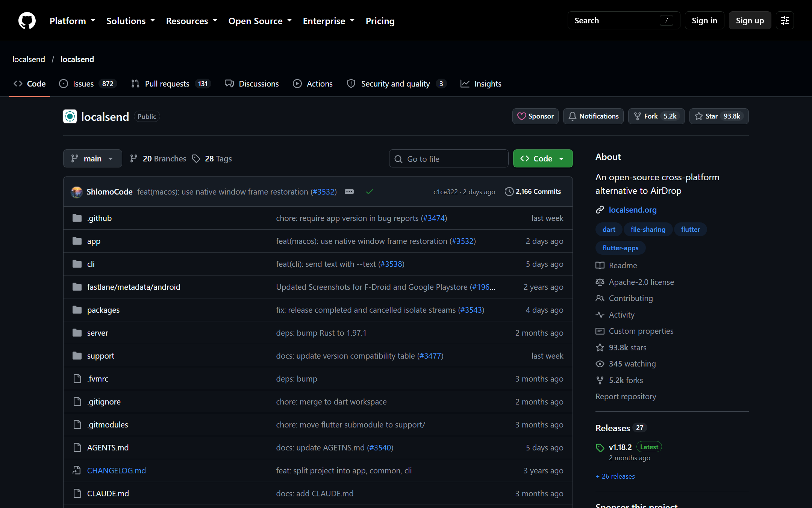This screenshot has height=508, width=812.
Task: Open the Security and quality tab
Action: coord(396,84)
